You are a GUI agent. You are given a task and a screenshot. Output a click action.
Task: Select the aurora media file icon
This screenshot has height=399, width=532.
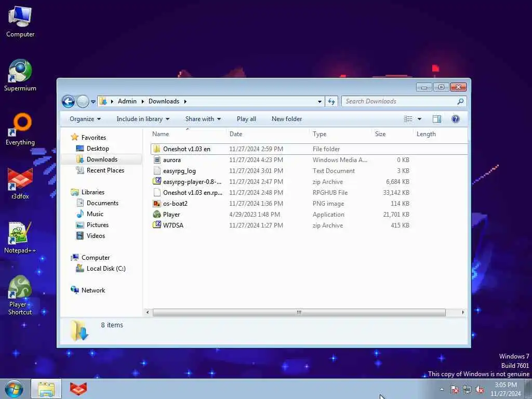157,160
